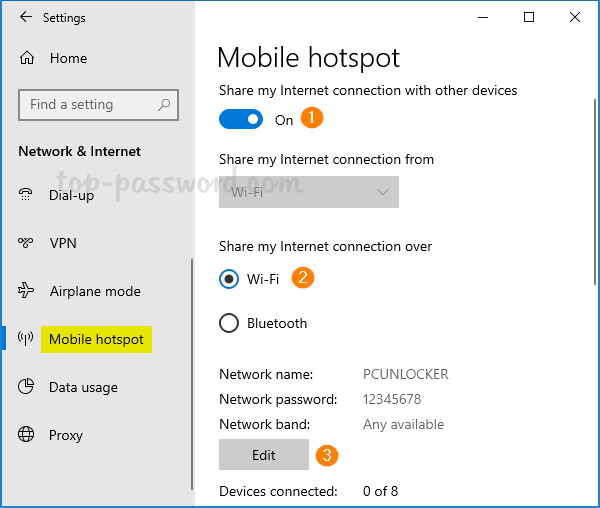Image resolution: width=600 pixels, height=508 pixels.
Task: Click the Mobile hotspot page title
Action: tap(308, 58)
